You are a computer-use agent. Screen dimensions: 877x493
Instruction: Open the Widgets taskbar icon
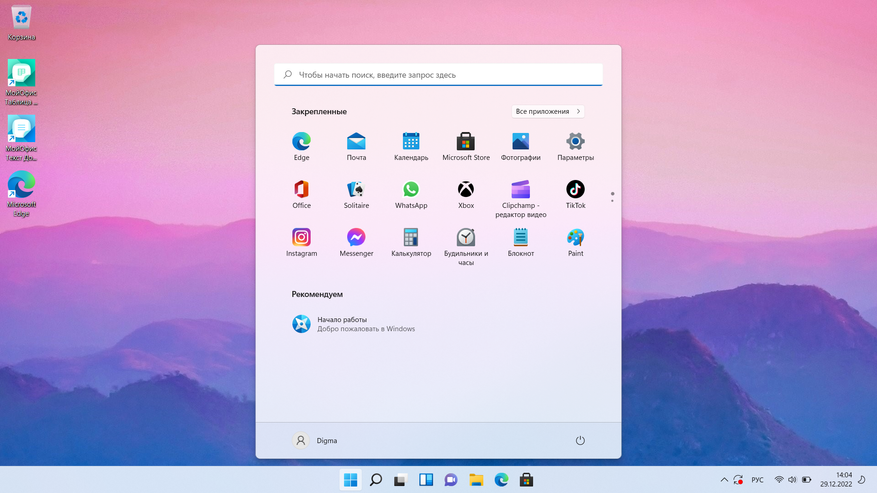(426, 480)
